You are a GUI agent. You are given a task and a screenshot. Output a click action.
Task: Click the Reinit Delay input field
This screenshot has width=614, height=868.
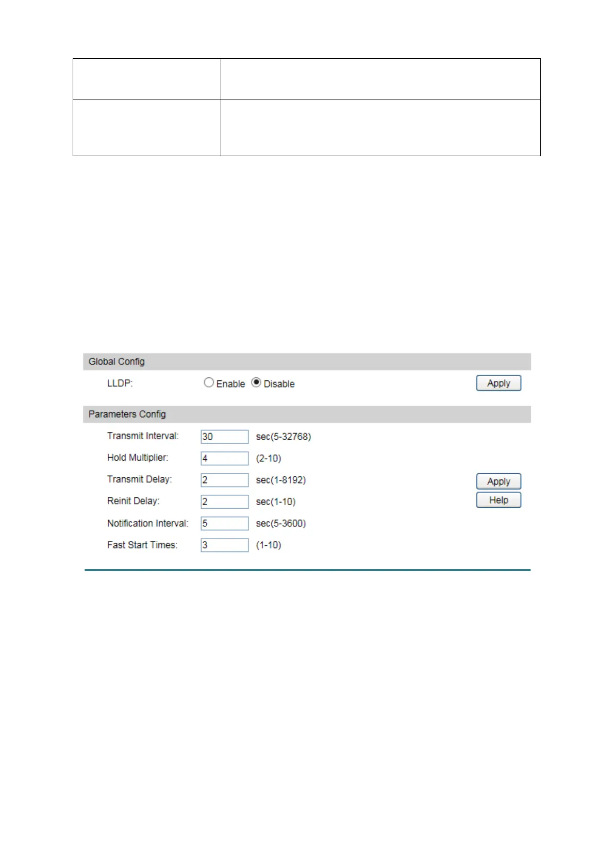pyautogui.click(x=225, y=502)
